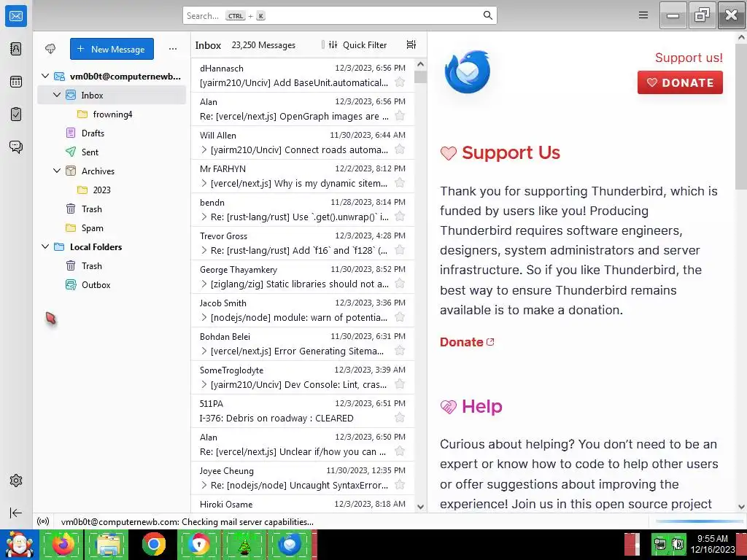Viewport: 747px width, 560px height.
Task: Open the Santa start button
Action: 19,544
